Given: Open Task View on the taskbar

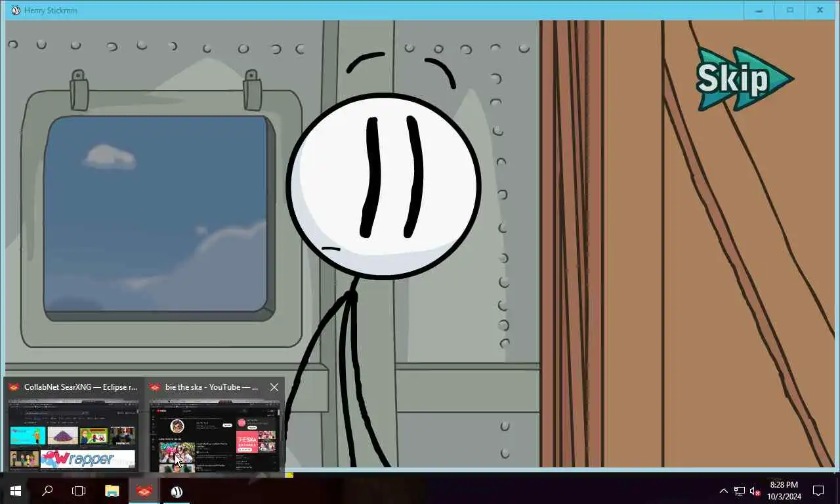Looking at the screenshot, I should [79, 491].
